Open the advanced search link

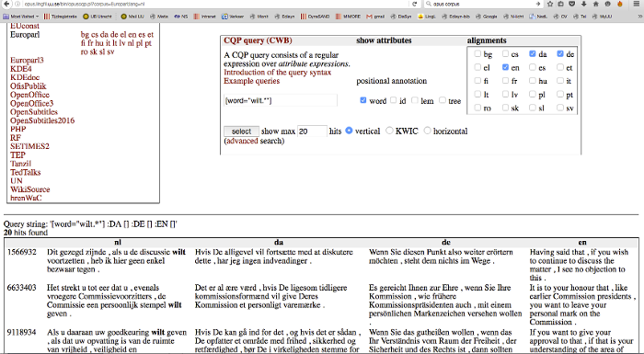click(x=242, y=141)
